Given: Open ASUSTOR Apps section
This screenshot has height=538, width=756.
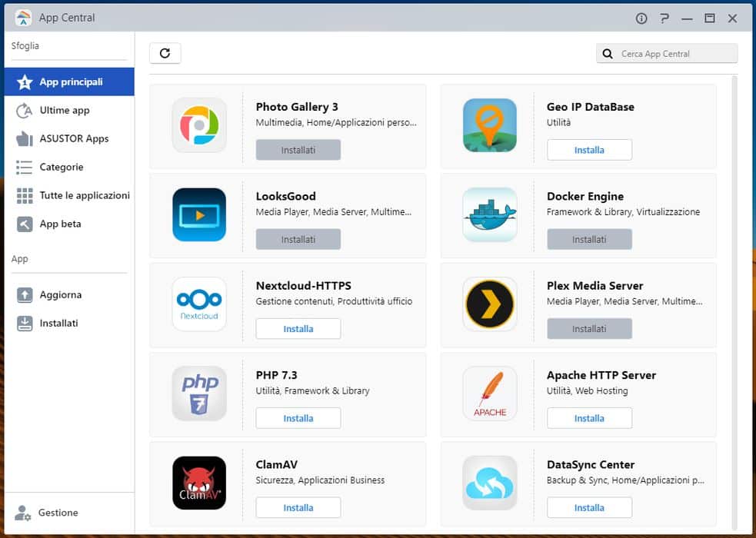Looking at the screenshot, I should point(69,138).
